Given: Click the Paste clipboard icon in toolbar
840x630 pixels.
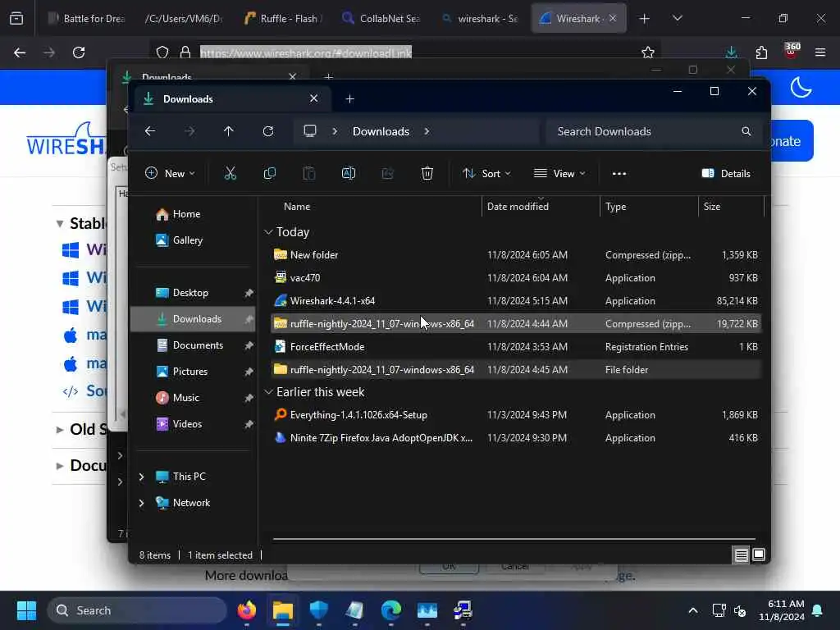Looking at the screenshot, I should coord(308,173).
